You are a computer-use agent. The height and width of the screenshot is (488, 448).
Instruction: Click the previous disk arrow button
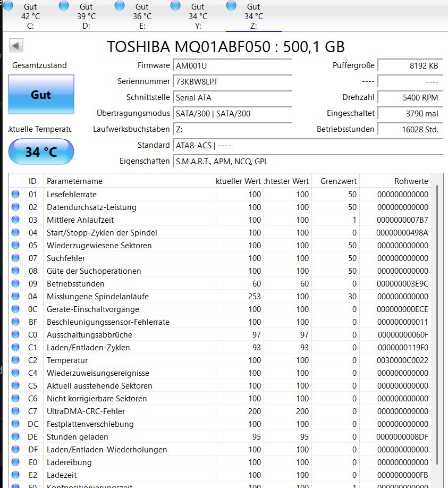16,46
